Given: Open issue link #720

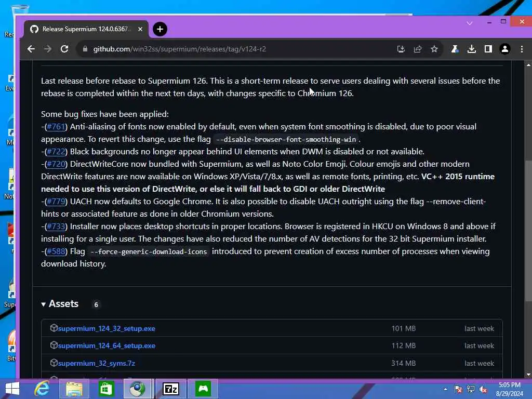Looking at the screenshot, I should click(x=56, y=164).
